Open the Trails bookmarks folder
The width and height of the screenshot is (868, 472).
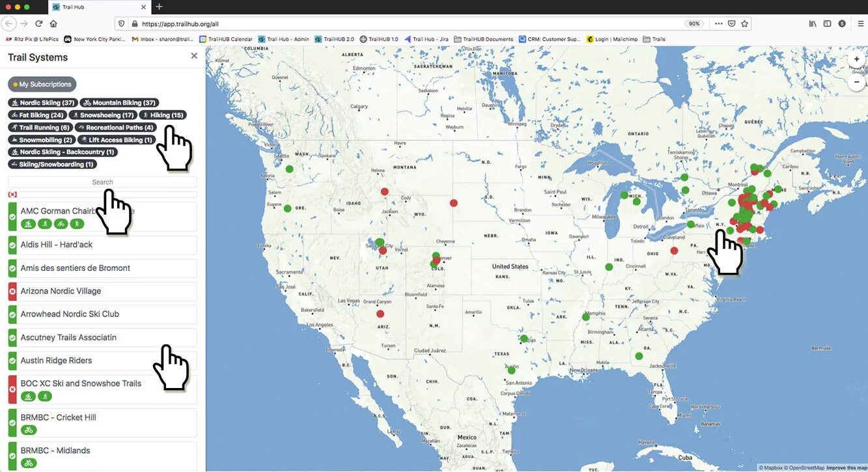coord(654,39)
